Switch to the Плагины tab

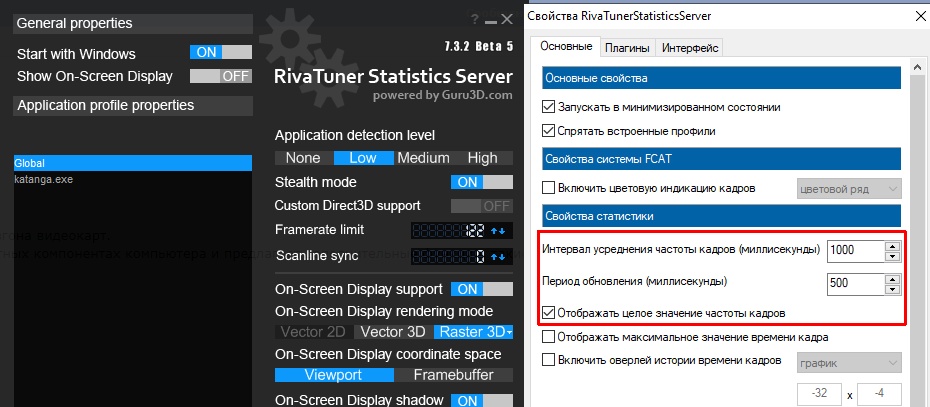[627, 48]
